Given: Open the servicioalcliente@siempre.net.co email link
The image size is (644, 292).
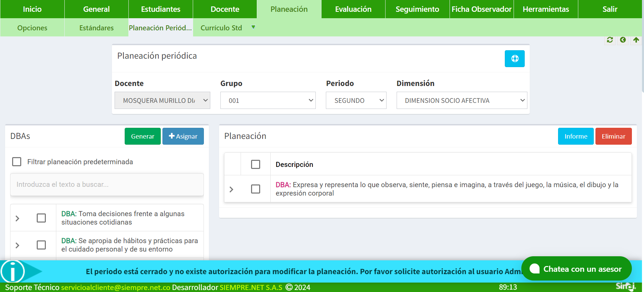Looking at the screenshot, I should [x=116, y=287].
